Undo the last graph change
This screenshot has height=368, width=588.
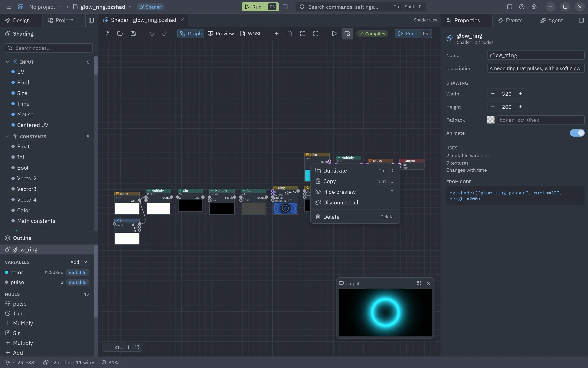click(151, 34)
